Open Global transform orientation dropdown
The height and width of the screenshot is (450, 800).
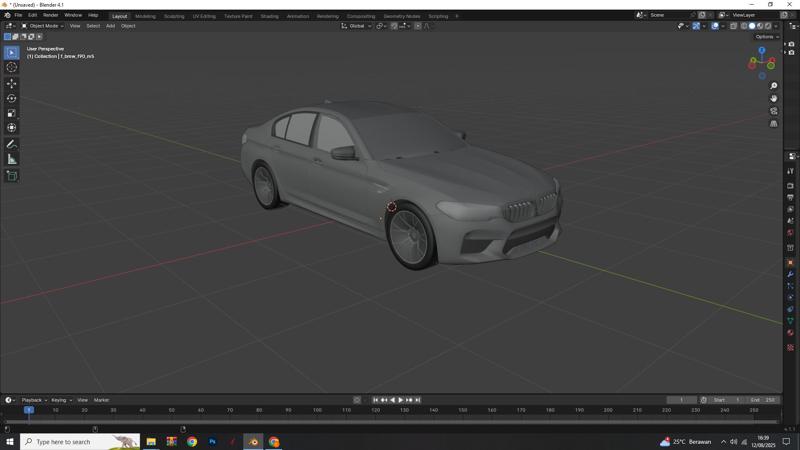[x=356, y=26]
